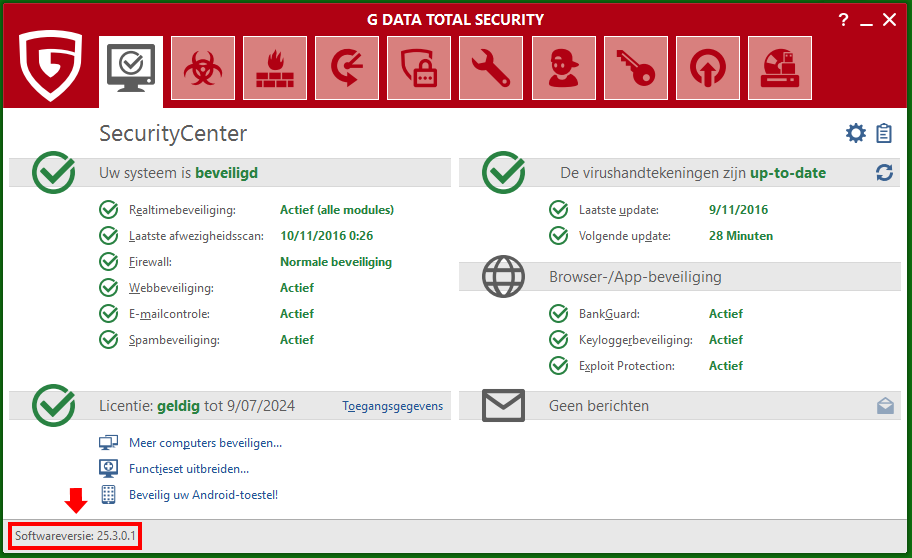Click the checkmark next to Firewall

click(x=109, y=261)
